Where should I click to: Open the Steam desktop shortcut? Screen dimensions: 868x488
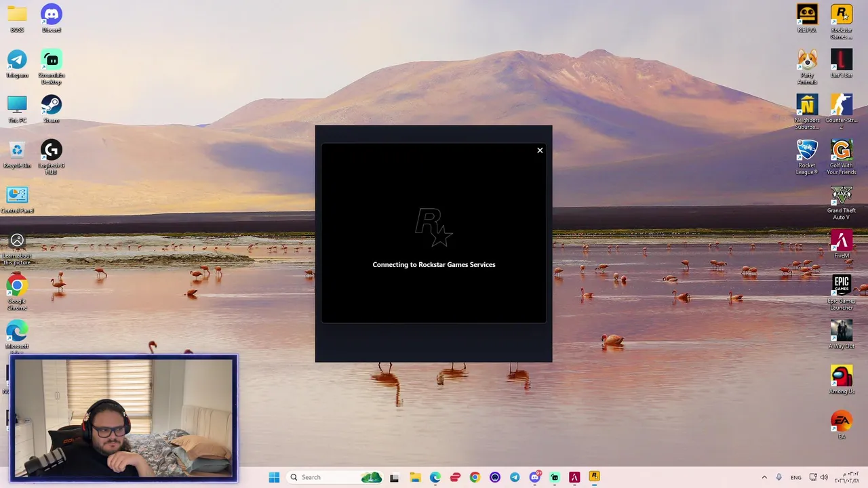point(52,108)
